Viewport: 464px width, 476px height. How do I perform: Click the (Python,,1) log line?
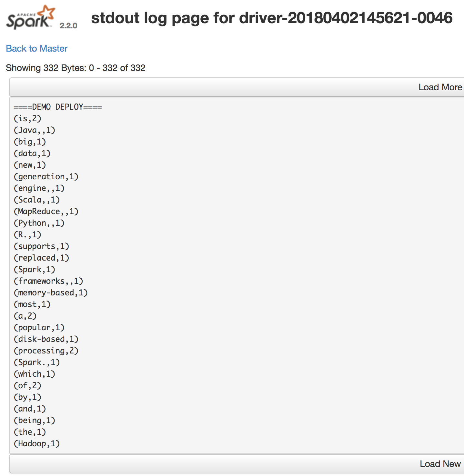point(39,223)
